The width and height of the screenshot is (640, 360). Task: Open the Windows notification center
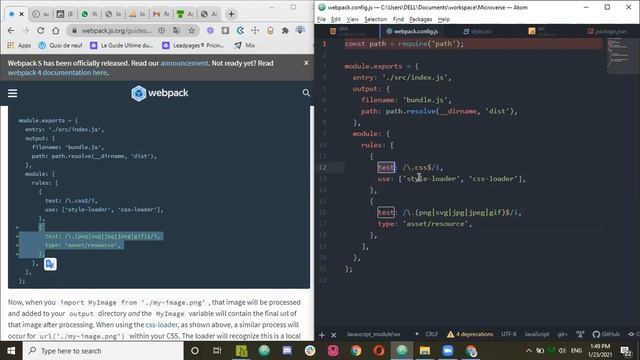(625, 351)
